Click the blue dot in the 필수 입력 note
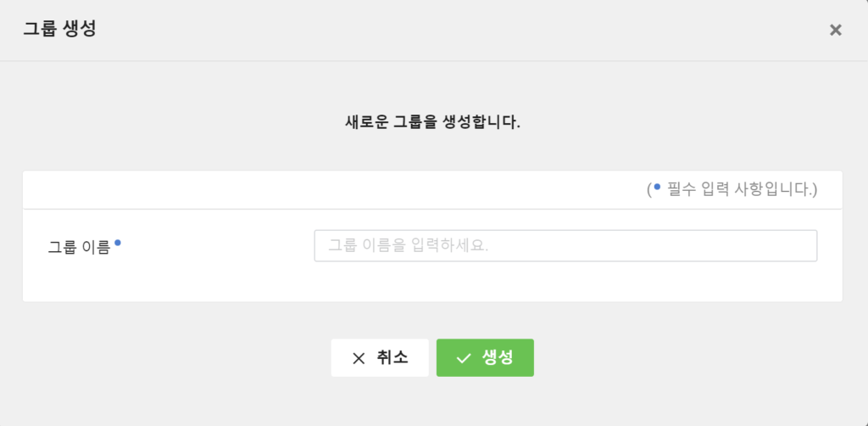The height and width of the screenshot is (426, 868). (x=657, y=187)
